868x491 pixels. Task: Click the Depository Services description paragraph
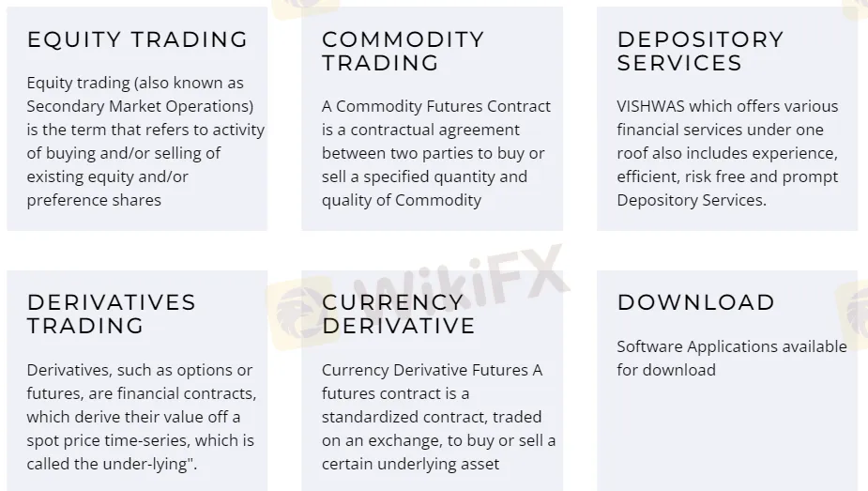[x=728, y=153]
